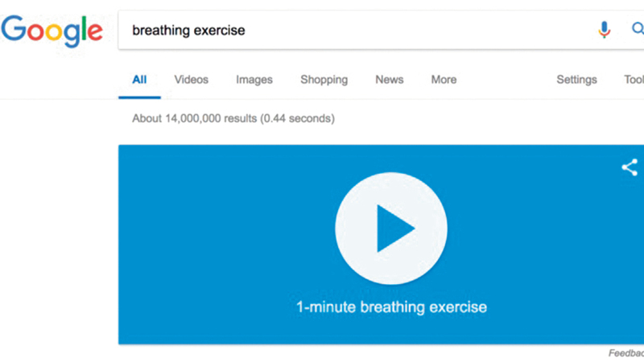
Task: Click the magnifier search icon
Action: [637, 31]
